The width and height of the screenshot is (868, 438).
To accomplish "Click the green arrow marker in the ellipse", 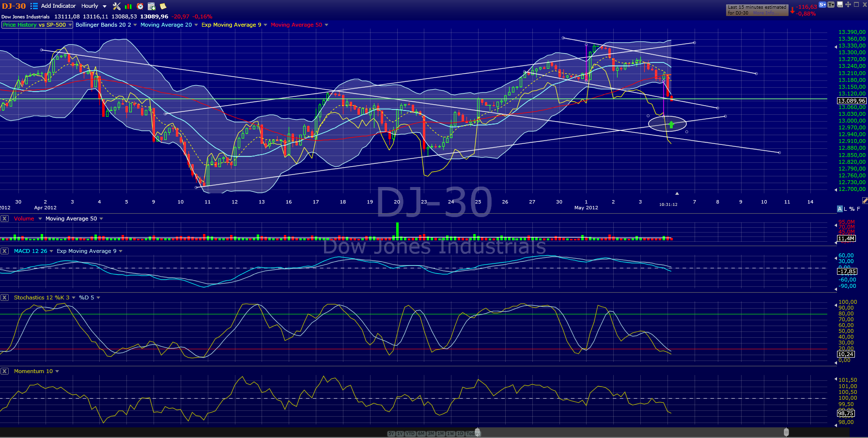I will coord(671,125).
